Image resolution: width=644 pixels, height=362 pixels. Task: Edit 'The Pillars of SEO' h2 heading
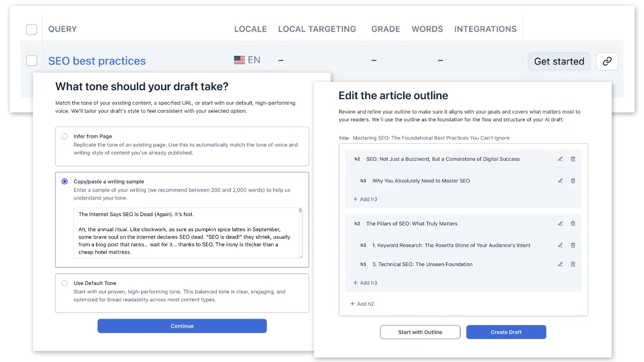(x=560, y=224)
